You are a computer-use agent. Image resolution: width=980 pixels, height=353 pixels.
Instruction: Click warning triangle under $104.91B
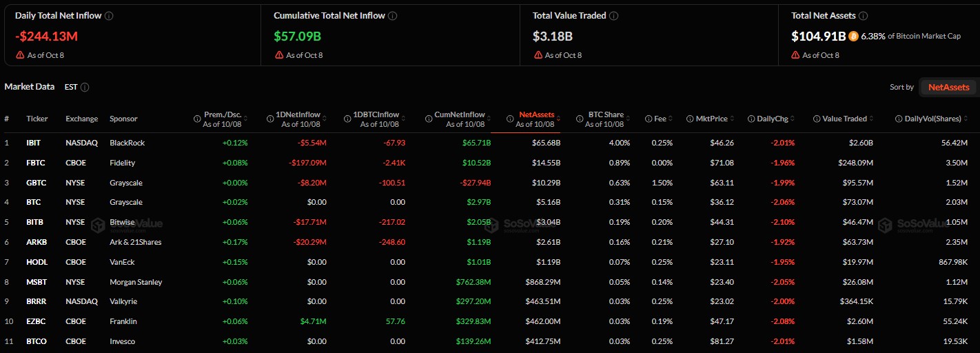tap(796, 54)
